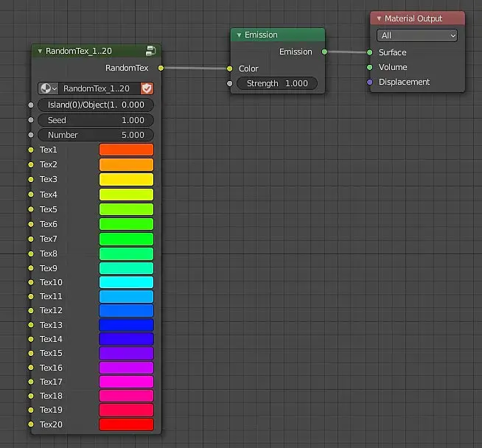Click the Tex1 input socket

(x=31, y=150)
